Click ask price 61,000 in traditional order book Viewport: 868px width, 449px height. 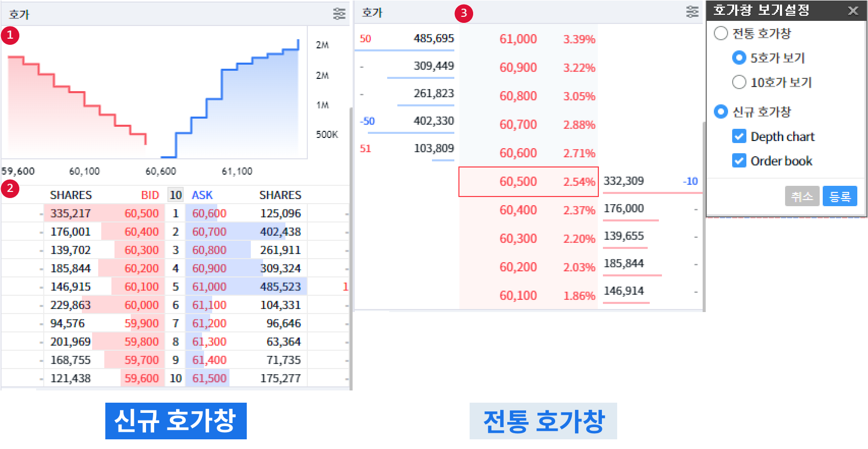point(518,39)
